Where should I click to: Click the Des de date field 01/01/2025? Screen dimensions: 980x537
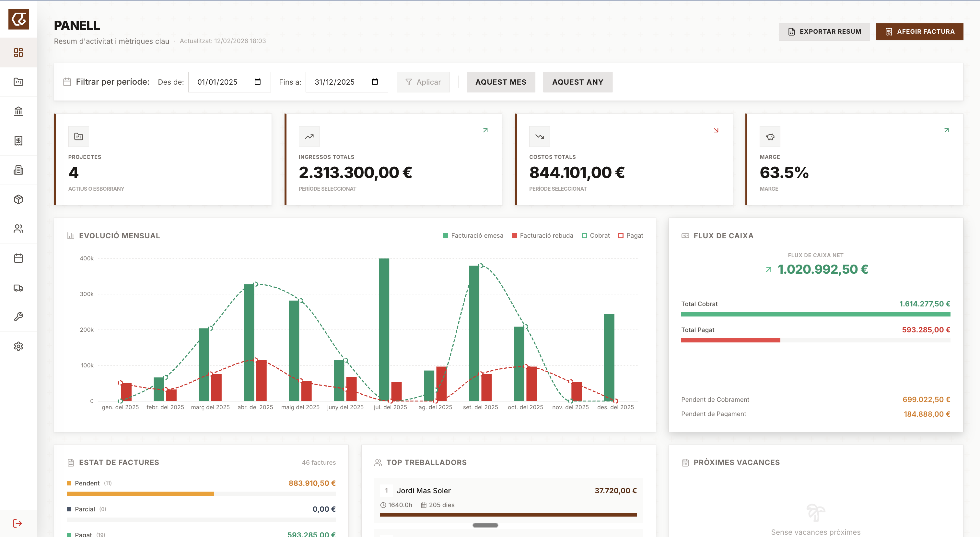coord(229,82)
